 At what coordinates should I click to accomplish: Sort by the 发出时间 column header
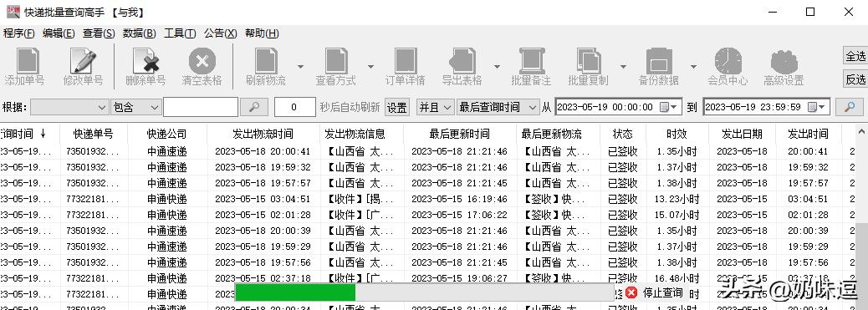809,134
